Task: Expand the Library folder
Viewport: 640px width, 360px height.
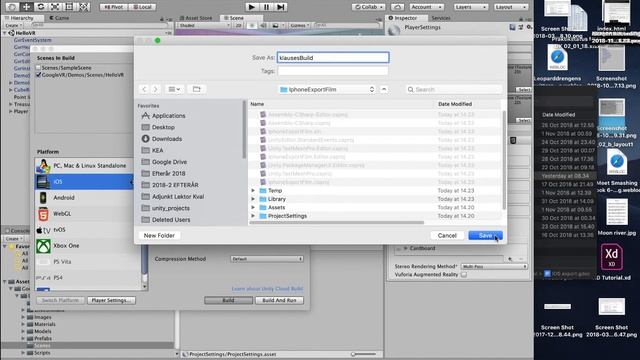Action: coord(253,199)
